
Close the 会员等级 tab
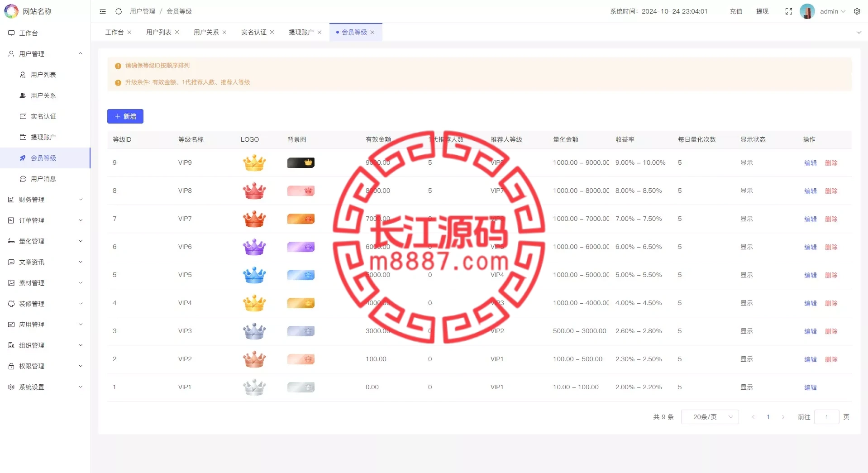click(372, 32)
